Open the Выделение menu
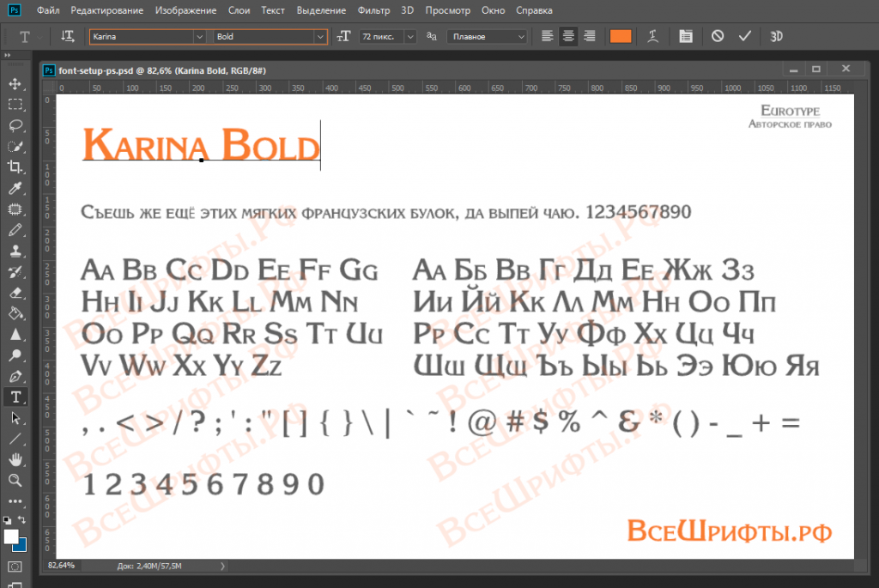Viewport: 879px width, 588px height. coord(321,10)
